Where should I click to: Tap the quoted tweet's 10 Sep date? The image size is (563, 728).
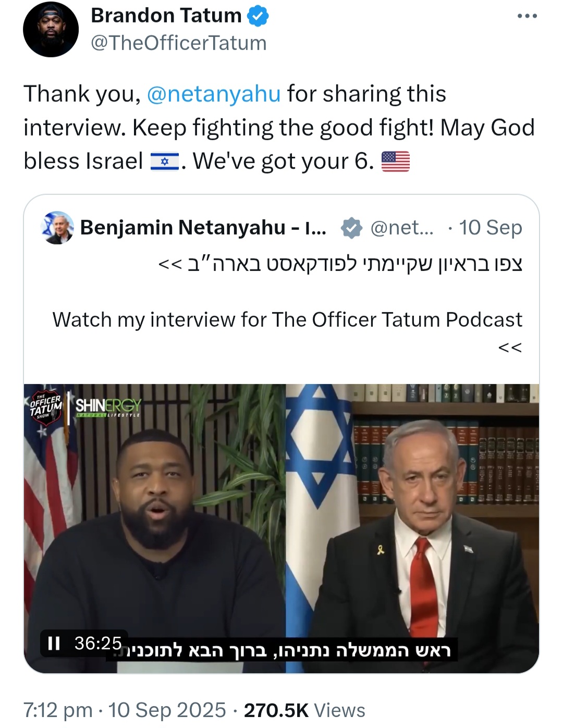(x=491, y=228)
